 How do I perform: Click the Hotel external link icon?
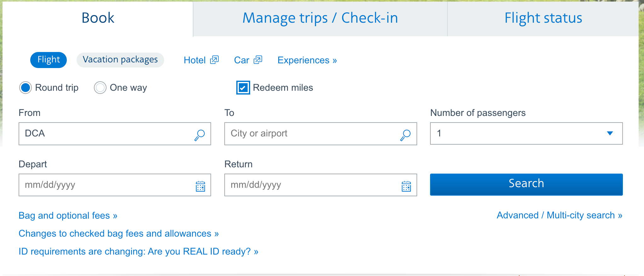pos(215,60)
